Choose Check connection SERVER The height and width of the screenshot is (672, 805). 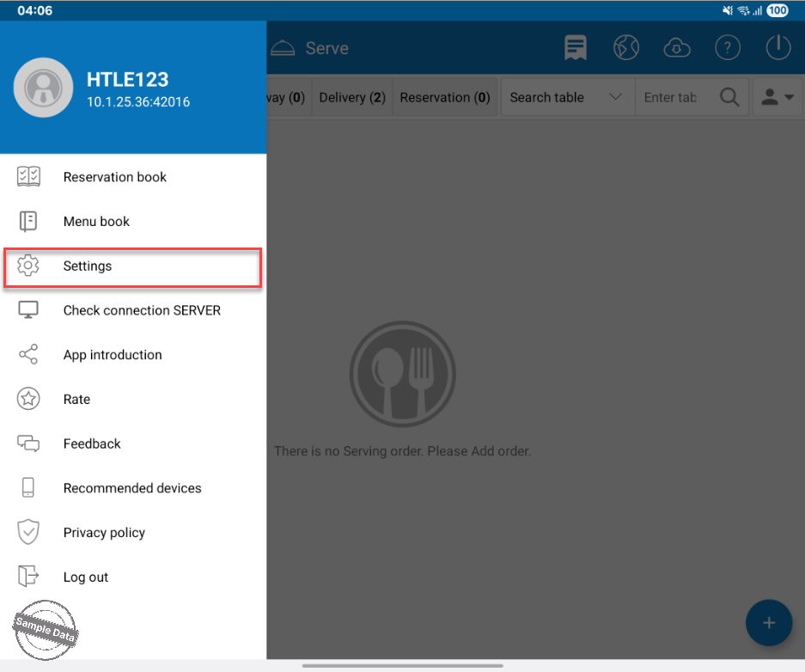click(x=142, y=310)
